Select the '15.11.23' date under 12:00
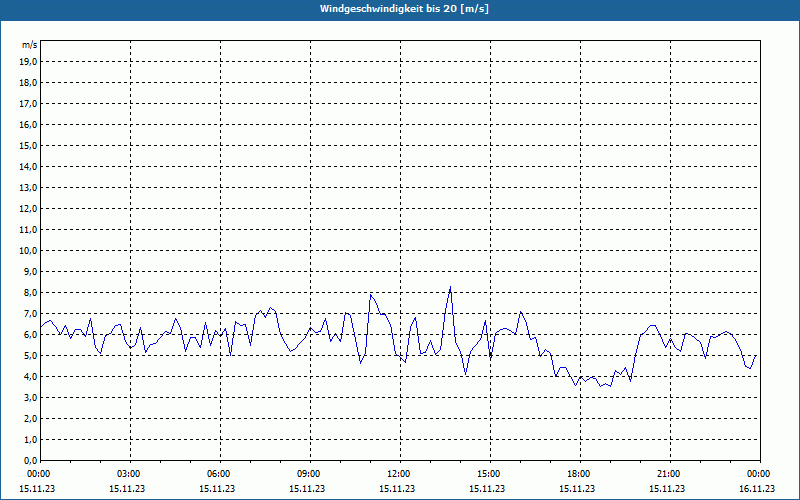The image size is (800, 500). [x=397, y=488]
